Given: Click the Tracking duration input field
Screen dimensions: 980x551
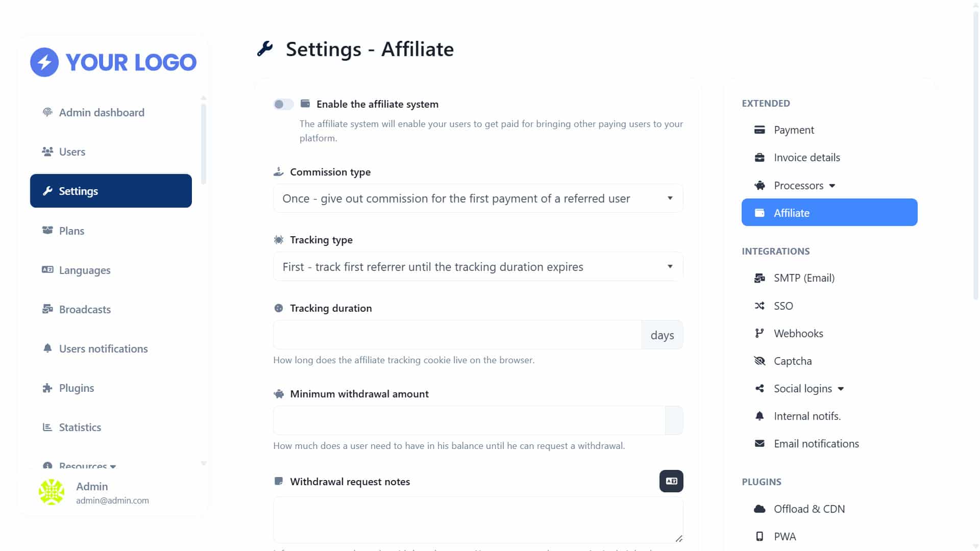Looking at the screenshot, I should click(457, 335).
